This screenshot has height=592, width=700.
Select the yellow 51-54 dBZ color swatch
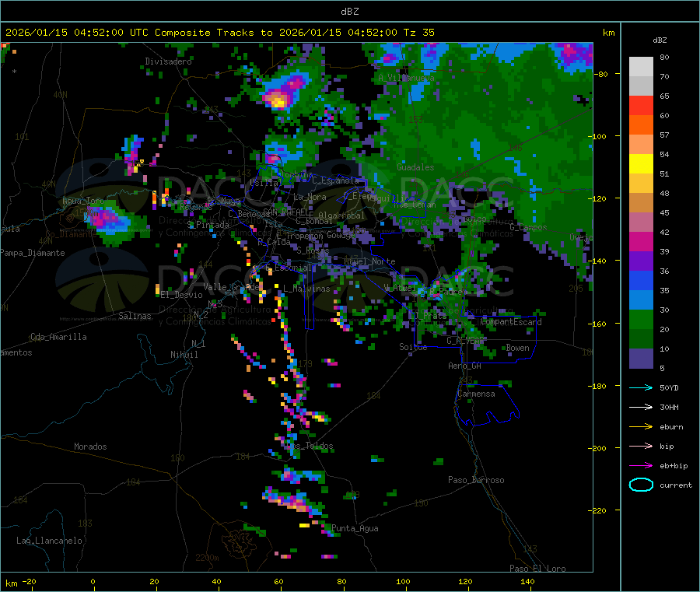click(641, 164)
